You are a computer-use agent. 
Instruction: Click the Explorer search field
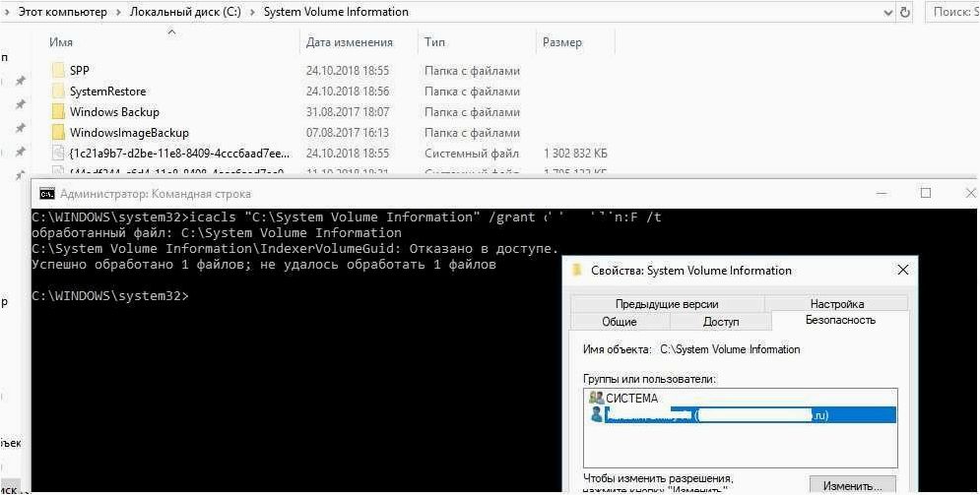coord(952,12)
